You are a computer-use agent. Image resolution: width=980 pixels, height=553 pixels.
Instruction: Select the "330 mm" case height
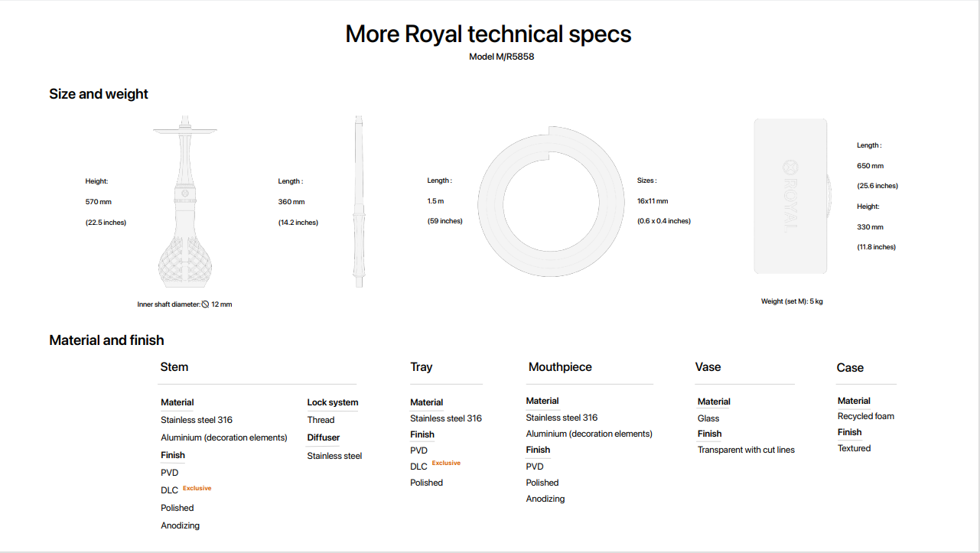click(871, 227)
